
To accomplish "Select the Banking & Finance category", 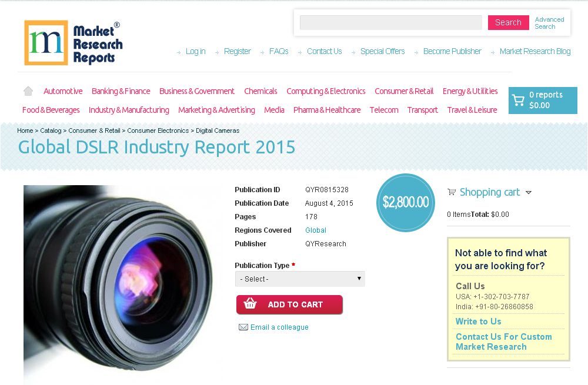I will (121, 91).
